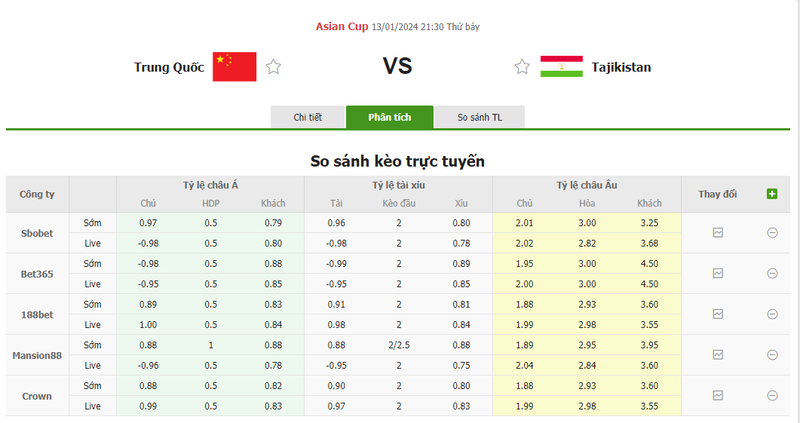Click the green plus add icon
The width and height of the screenshot is (800, 423).
pyautogui.click(x=772, y=193)
